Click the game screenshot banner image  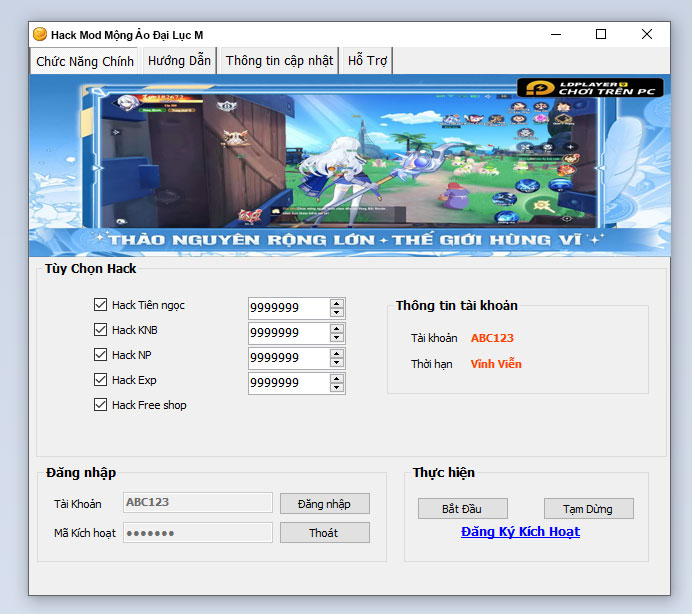point(350,166)
